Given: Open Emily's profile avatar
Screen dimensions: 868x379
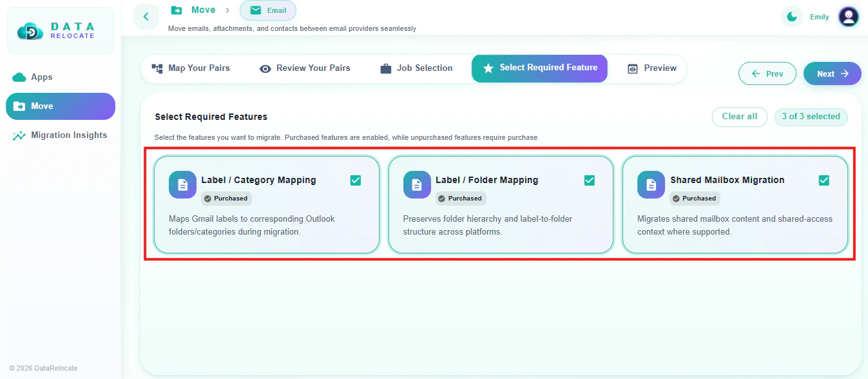Looking at the screenshot, I should click(x=849, y=17).
